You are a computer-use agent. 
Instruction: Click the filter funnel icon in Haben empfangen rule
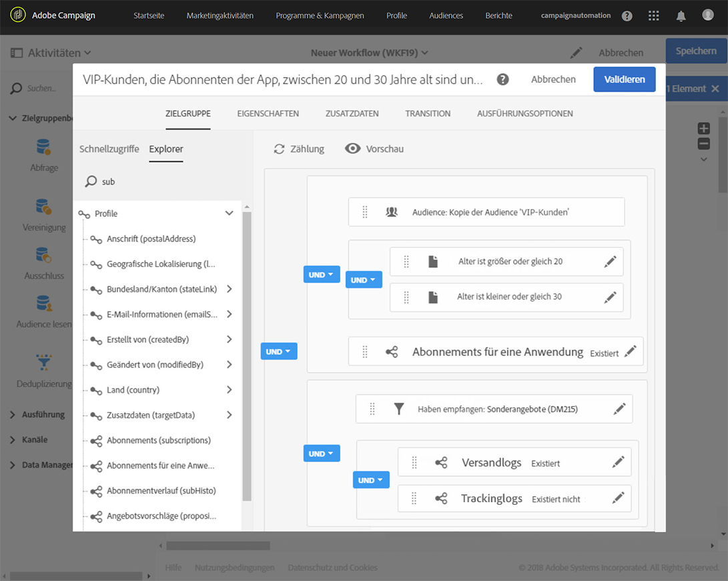pyautogui.click(x=398, y=409)
